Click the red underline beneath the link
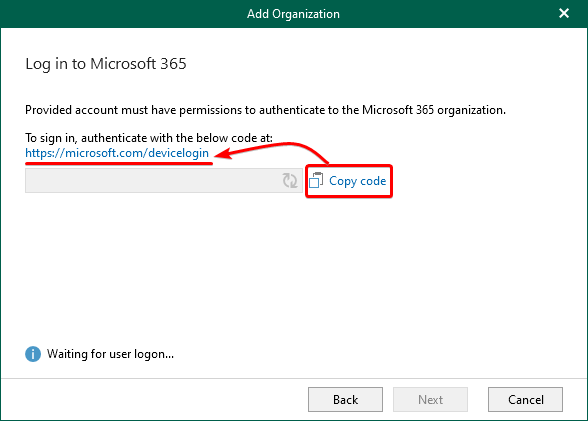This screenshot has width=588, height=421. pyautogui.click(x=119, y=163)
